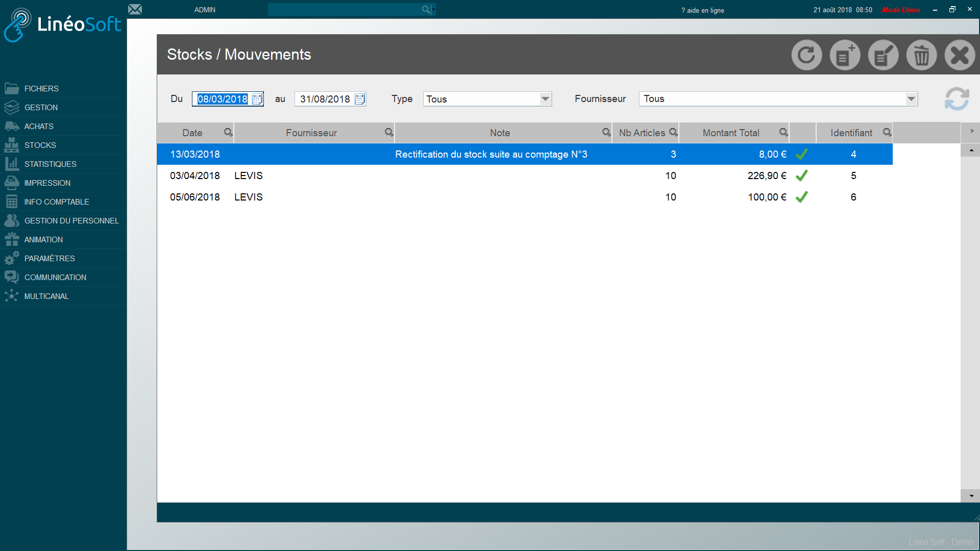Open the GESTION menu
The height and width of the screenshot is (551, 980).
coord(63,108)
